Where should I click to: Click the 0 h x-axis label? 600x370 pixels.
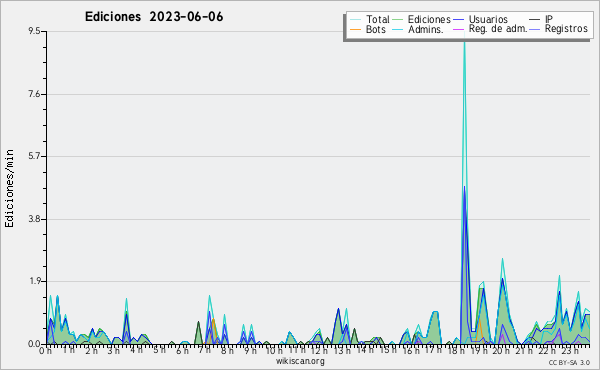tap(46, 351)
